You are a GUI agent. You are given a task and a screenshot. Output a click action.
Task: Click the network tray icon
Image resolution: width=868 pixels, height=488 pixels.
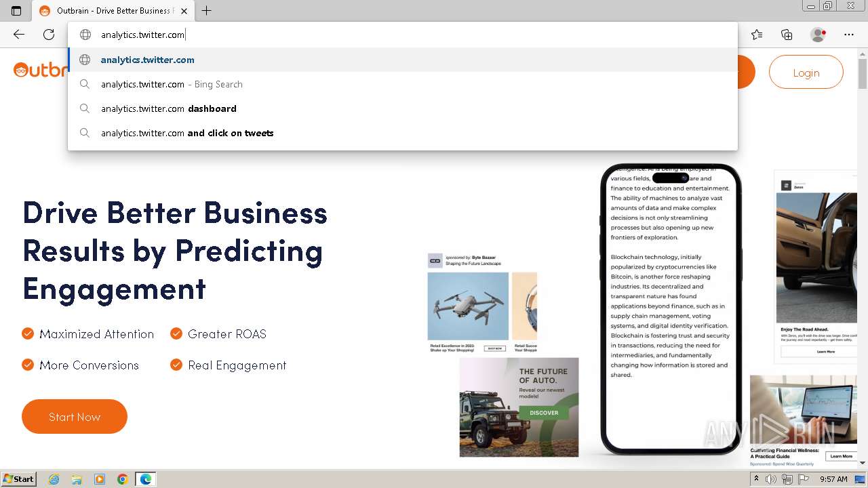pos(787,479)
